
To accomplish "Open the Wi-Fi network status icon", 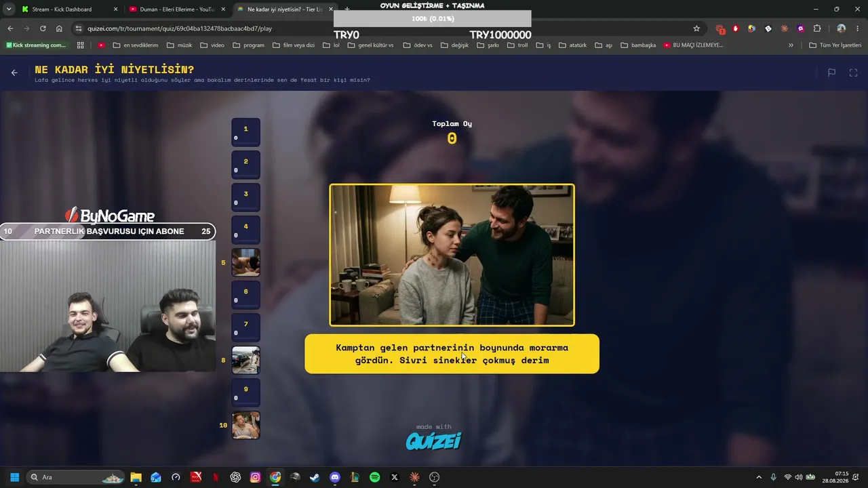I will (x=787, y=477).
